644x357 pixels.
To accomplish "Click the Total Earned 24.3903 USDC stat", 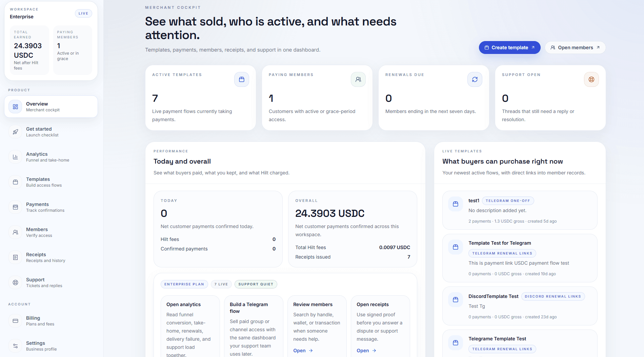I will (x=29, y=50).
